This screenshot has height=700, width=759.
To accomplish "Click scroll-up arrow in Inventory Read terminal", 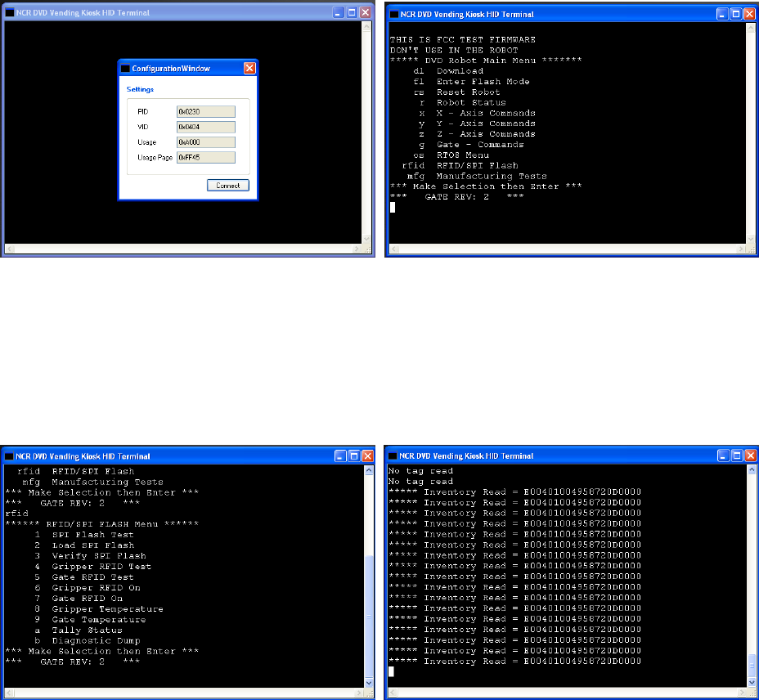I will pyautogui.click(x=752, y=469).
